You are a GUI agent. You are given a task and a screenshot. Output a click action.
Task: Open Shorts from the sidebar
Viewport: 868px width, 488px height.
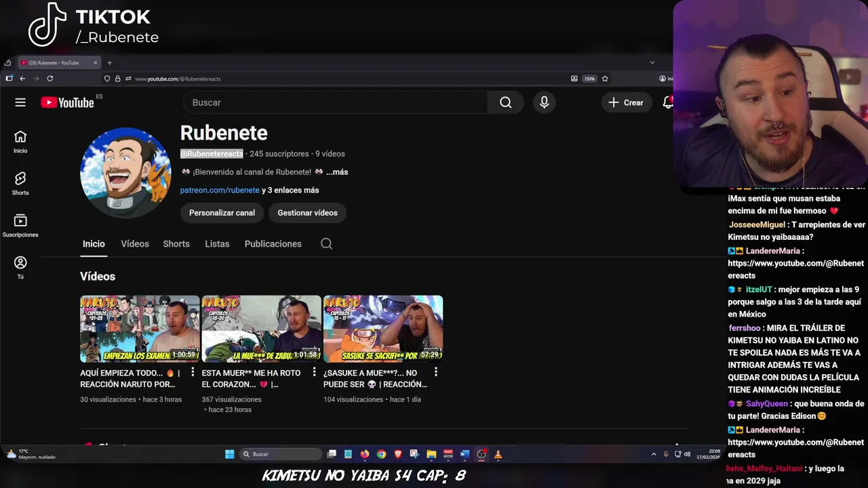[x=20, y=184]
